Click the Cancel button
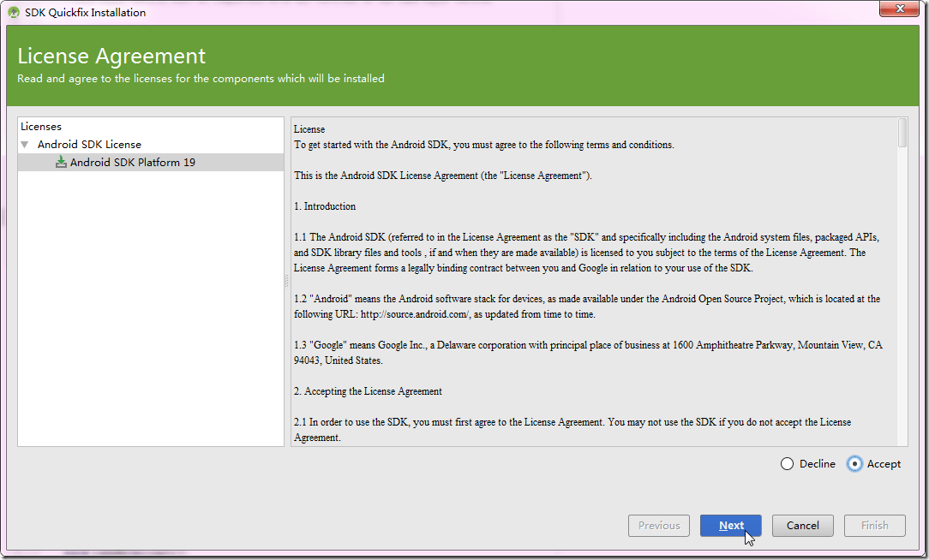 803,526
